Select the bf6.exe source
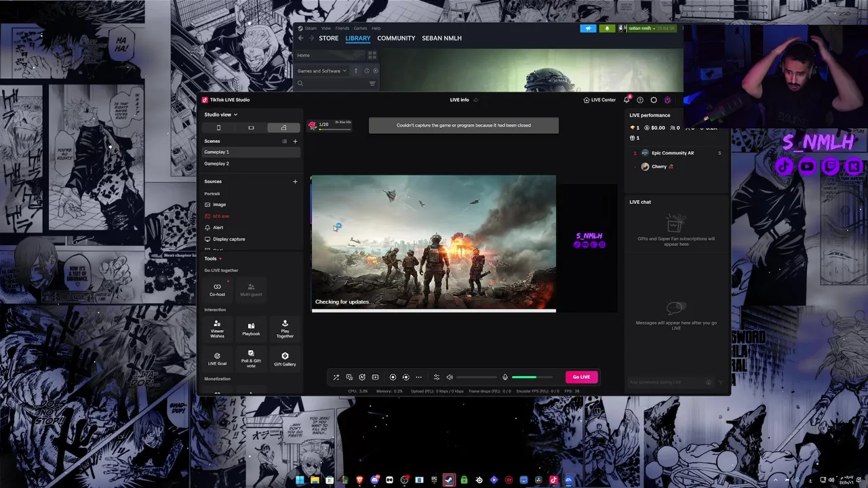The image size is (868, 488). point(251,216)
